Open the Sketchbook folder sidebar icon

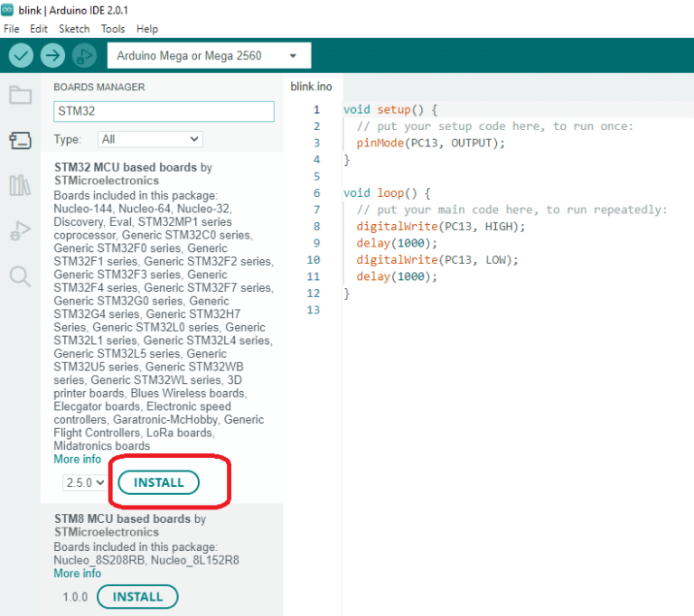(21, 94)
